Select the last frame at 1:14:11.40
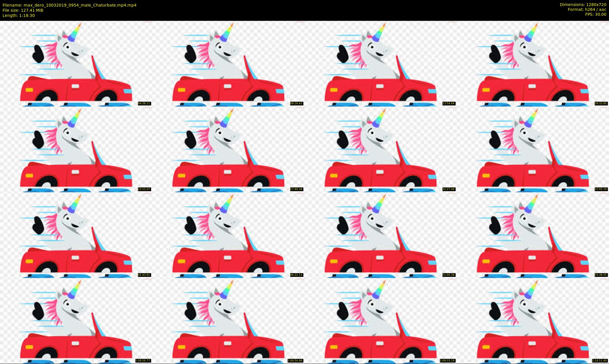Image resolution: width=609 pixels, height=364 pixels. [x=533, y=321]
